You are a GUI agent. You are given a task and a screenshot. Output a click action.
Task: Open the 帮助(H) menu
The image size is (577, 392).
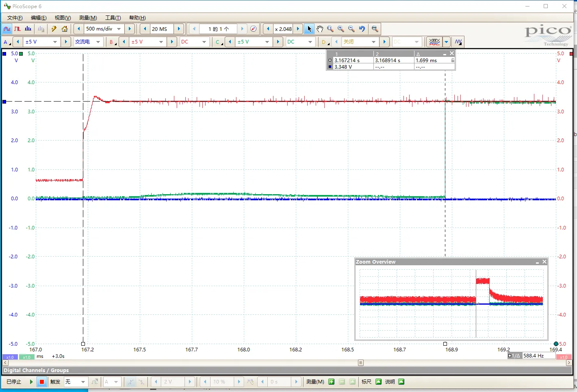pyautogui.click(x=137, y=18)
